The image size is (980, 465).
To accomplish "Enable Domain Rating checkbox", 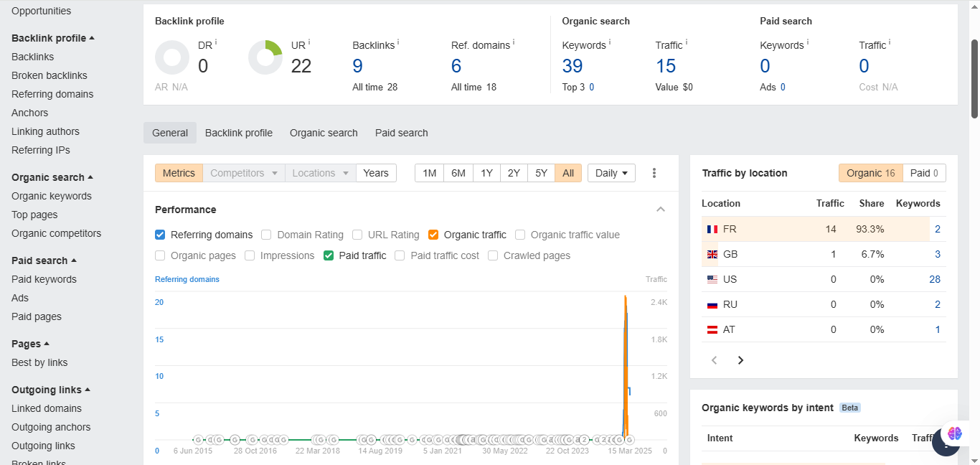I will click(x=266, y=235).
